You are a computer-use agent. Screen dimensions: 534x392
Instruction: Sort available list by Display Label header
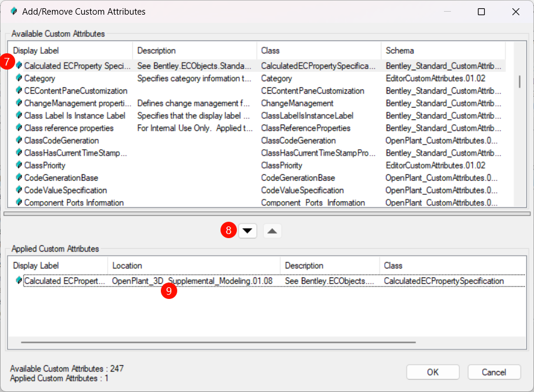coord(70,50)
